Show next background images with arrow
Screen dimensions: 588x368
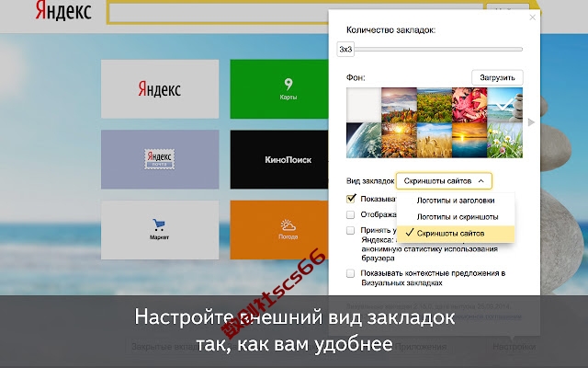531,122
